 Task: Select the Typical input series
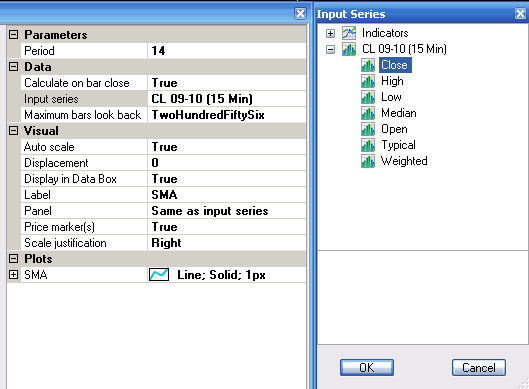(x=398, y=145)
